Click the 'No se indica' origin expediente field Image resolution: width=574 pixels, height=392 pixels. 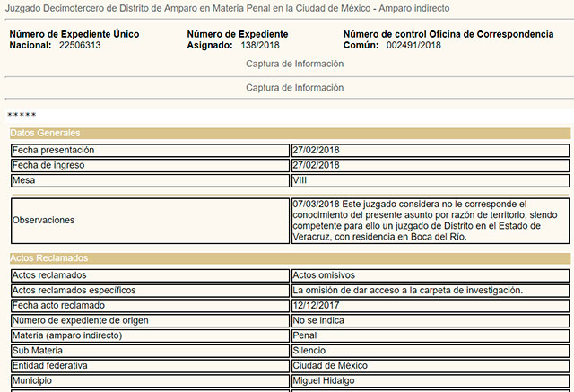point(430,320)
